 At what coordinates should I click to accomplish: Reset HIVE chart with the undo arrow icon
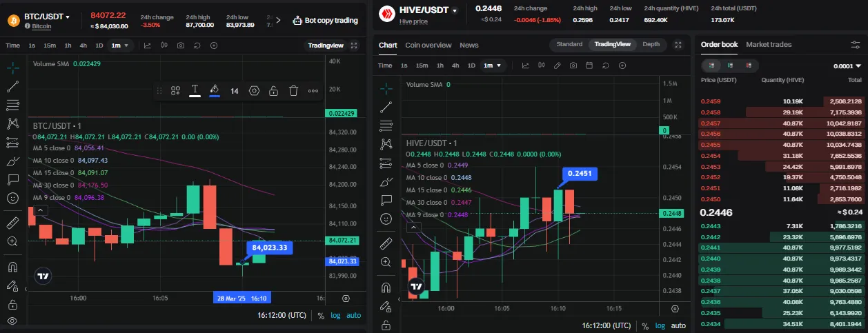tap(605, 65)
